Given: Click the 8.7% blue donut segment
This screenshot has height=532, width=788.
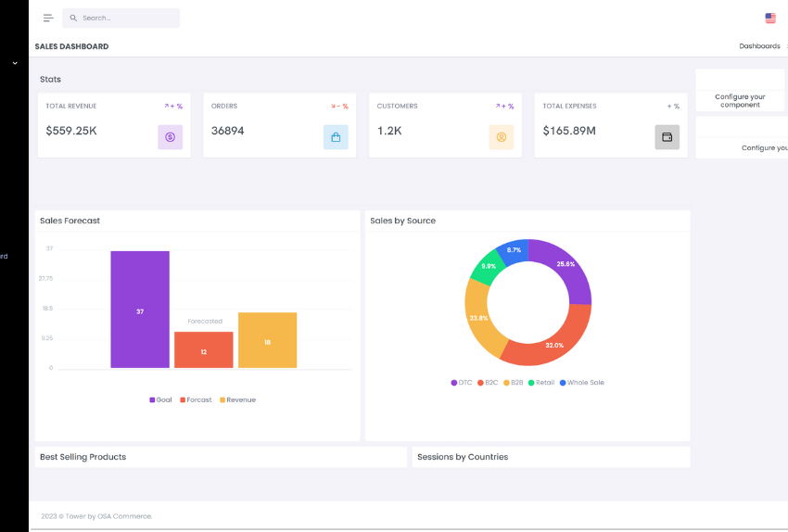Looking at the screenshot, I should click(x=515, y=249).
